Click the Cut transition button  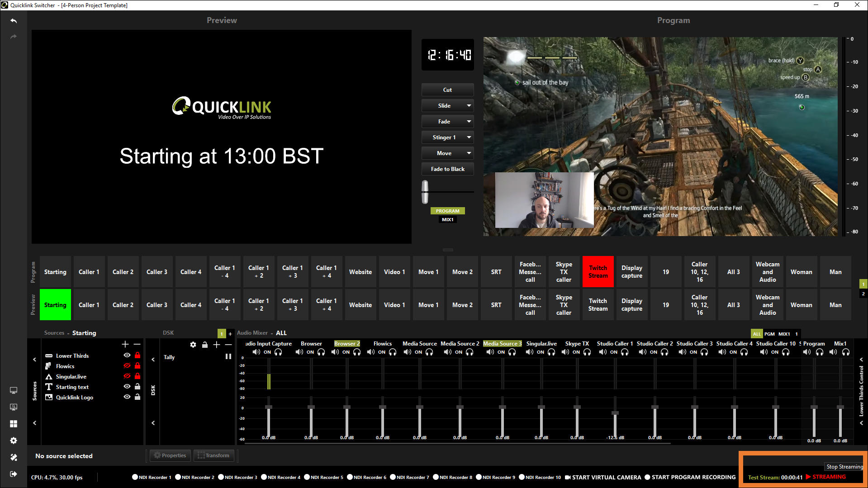(x=447, y=90)
